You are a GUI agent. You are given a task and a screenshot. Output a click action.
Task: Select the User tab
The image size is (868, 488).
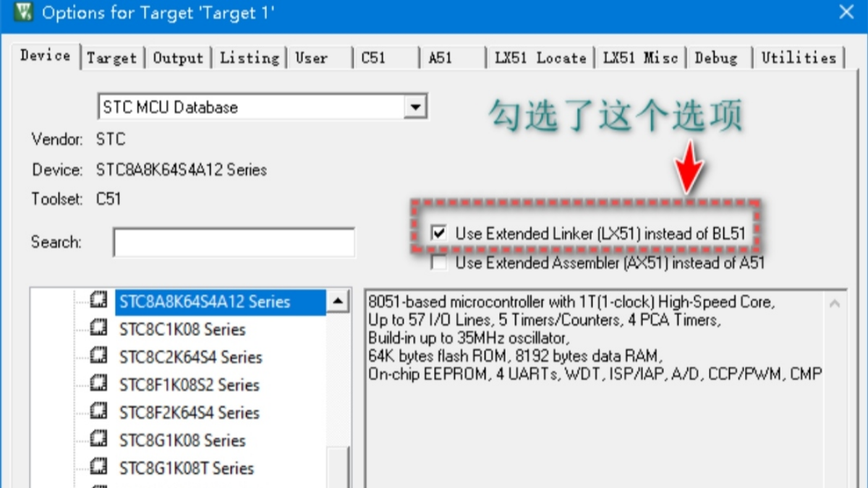click(x=311, y=58)
